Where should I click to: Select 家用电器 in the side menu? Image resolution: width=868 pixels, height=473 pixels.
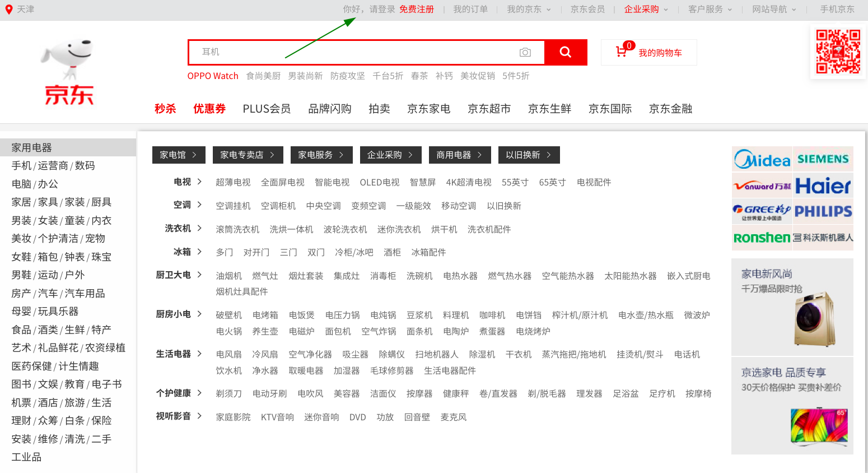68,147
